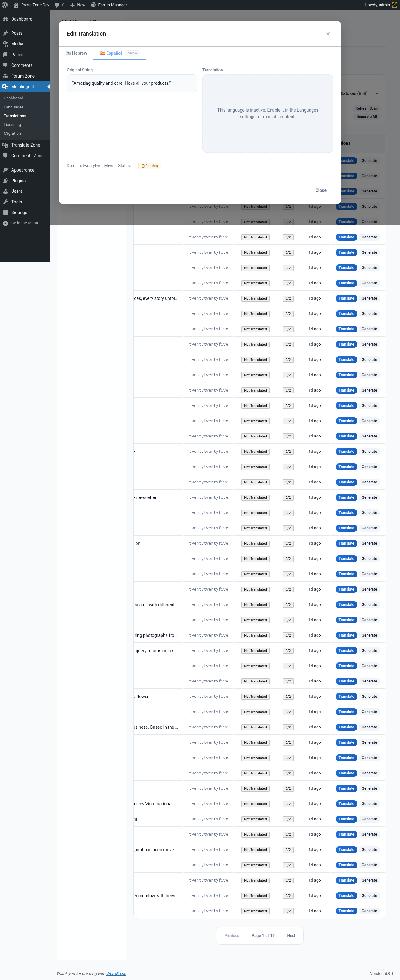Open the Languages submenu item
This screenshot has width=400, height=980.
pos(14,107)
